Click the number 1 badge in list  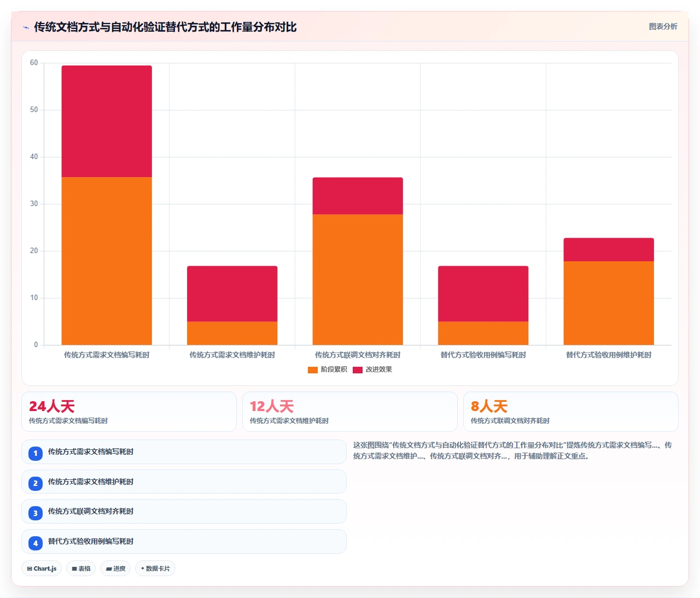click(36, 453)
